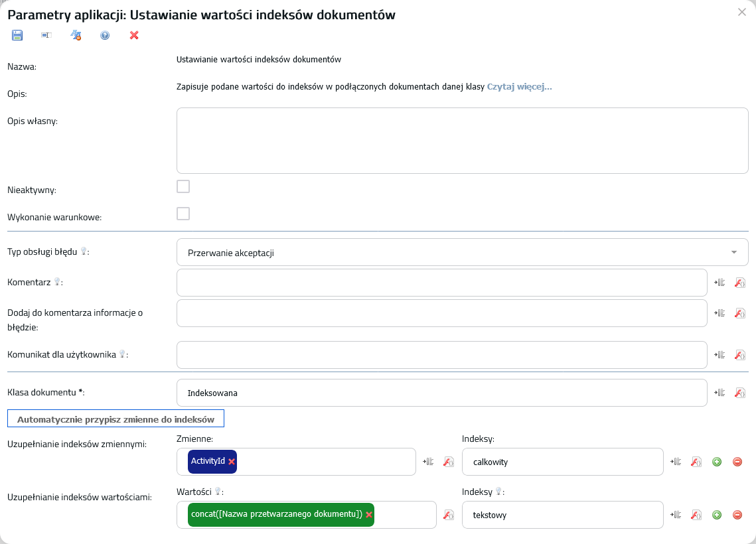Click function icon next to concat value field
This screenshot has width=756, height=544.
448,515
